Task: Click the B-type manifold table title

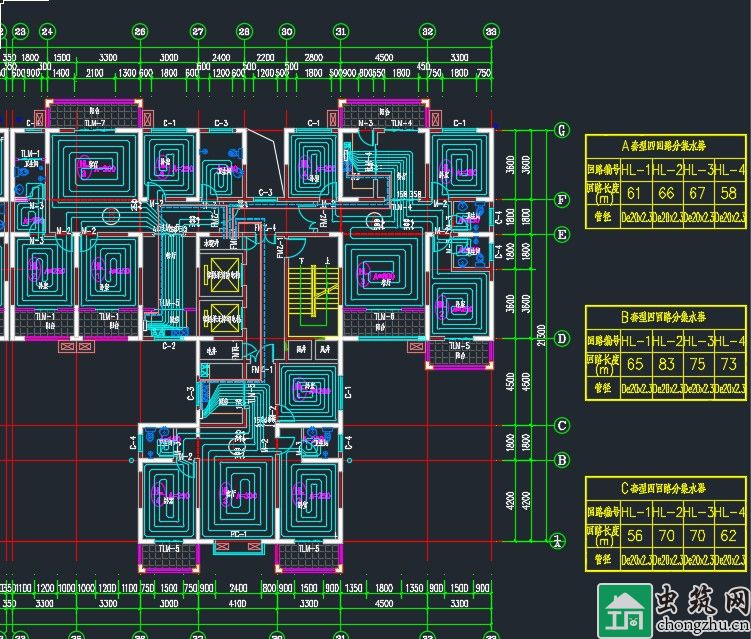Action: click(x=665, y=318)
